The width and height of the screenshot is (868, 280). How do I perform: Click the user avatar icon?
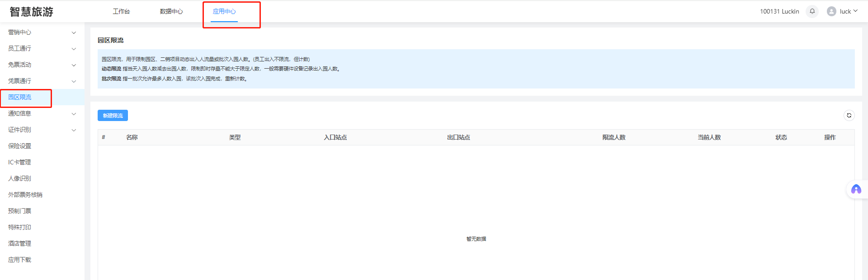[831, 11]
